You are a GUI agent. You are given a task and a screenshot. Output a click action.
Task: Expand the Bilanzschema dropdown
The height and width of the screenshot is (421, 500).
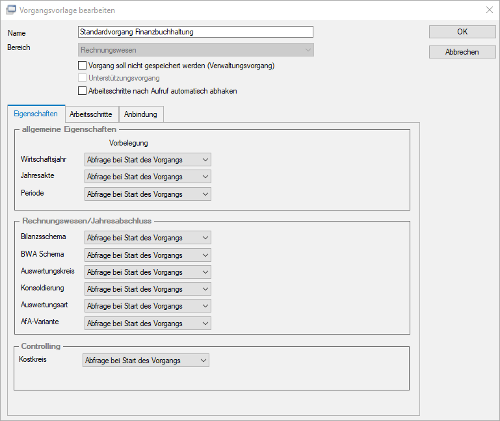[x=147, y=238]
